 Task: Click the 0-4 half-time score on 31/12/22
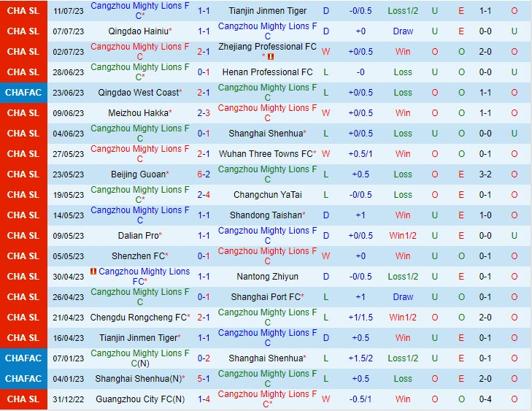coord(485,399)
